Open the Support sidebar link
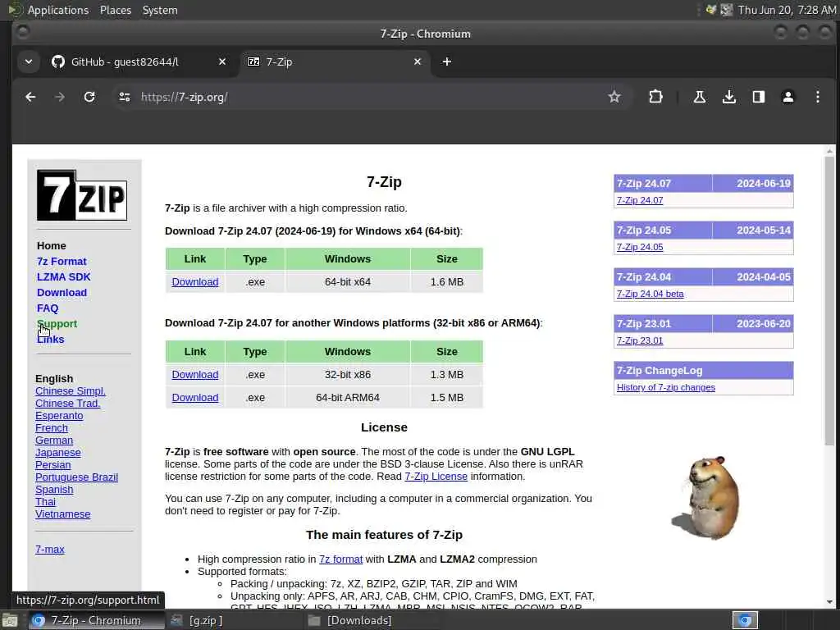This screenshot has height=630, width=840. coord(57,323)
